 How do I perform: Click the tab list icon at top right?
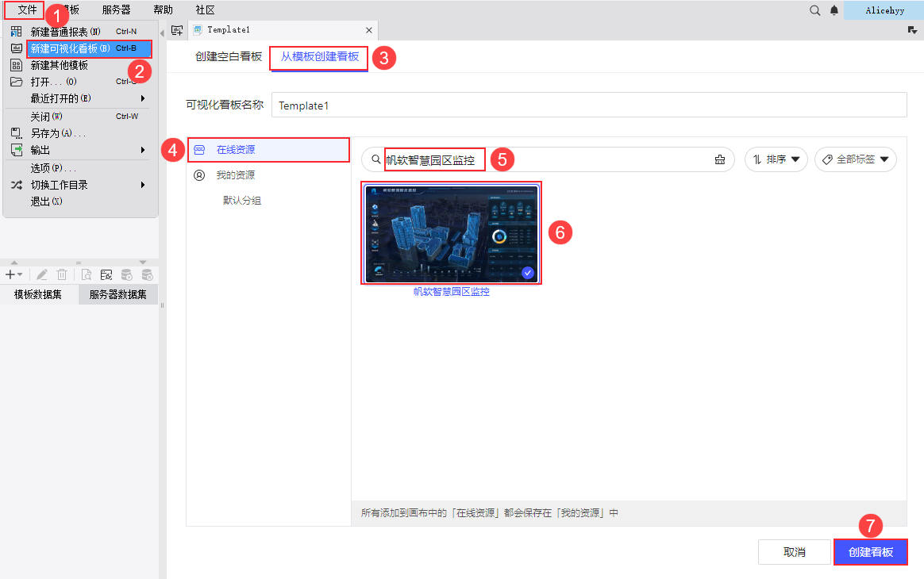tap(912, 30)
